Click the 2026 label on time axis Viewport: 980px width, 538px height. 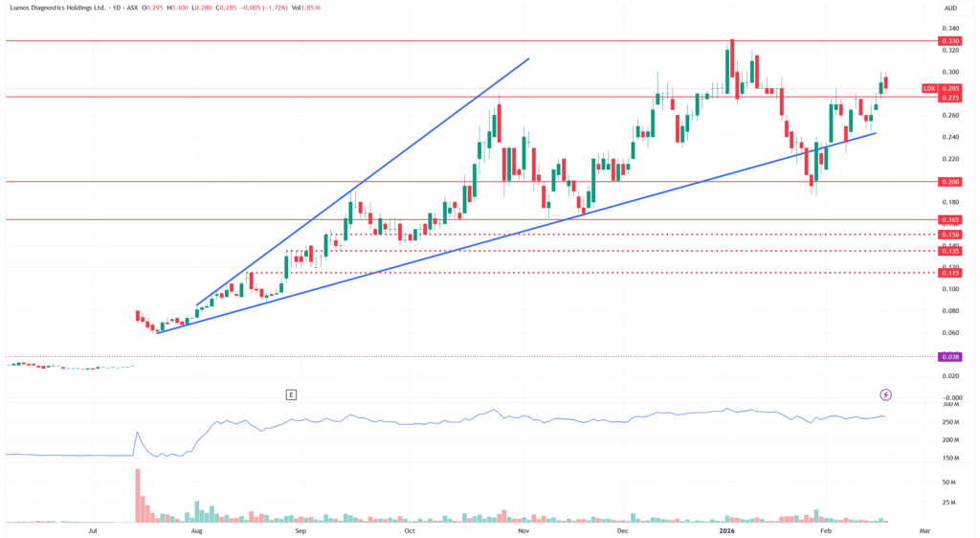click(727, 531)
